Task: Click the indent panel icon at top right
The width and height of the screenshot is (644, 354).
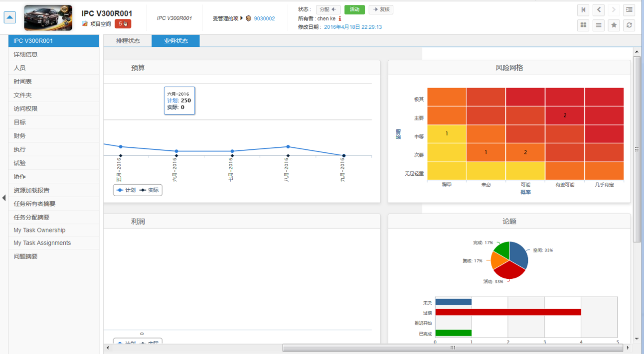Action: (x=629, y=10)
